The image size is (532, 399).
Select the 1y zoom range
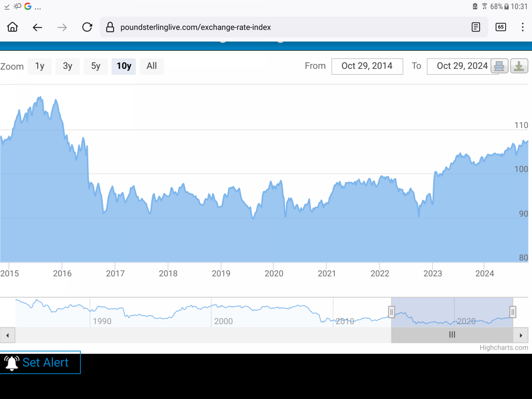[40, 66]
